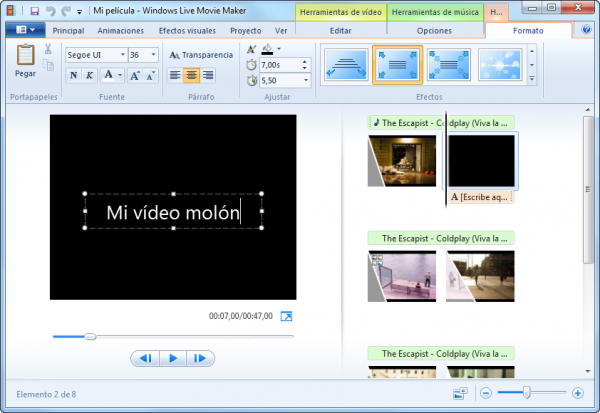
Task: Open the Principal ribbon tab
Action: [68, 31]
